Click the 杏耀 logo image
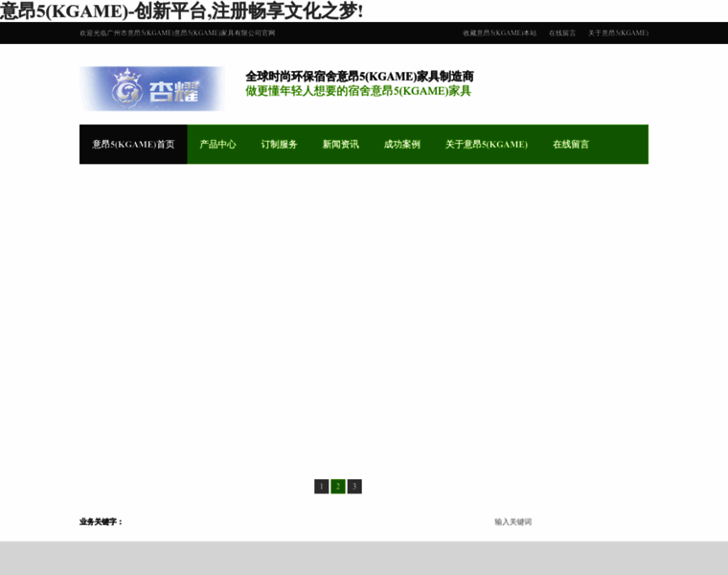Screen dimensions: 728x575 (x=152, y=89)
